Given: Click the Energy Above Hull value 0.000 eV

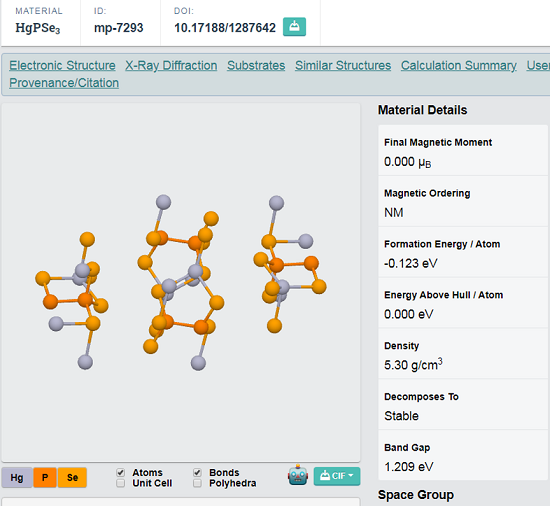Looking at the screenshot, I should (409, 314).
